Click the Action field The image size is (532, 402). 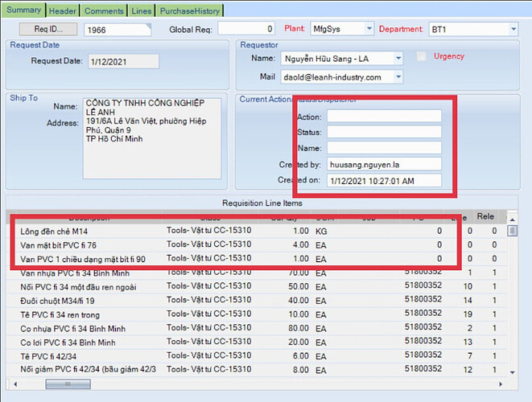tap(384, 117)
